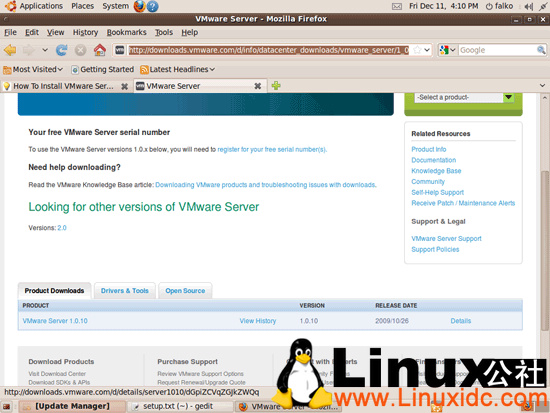The image size is (550, 413).
Task: Click Show Desktop icon in bottom panel
Action: (x=7, y=406)
